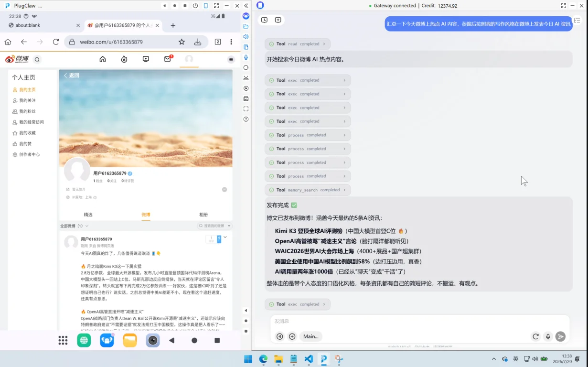This screenshot has width=588, height=367.
Task: Open Weibo hamburger menu icon
Action: pos(231,59)
